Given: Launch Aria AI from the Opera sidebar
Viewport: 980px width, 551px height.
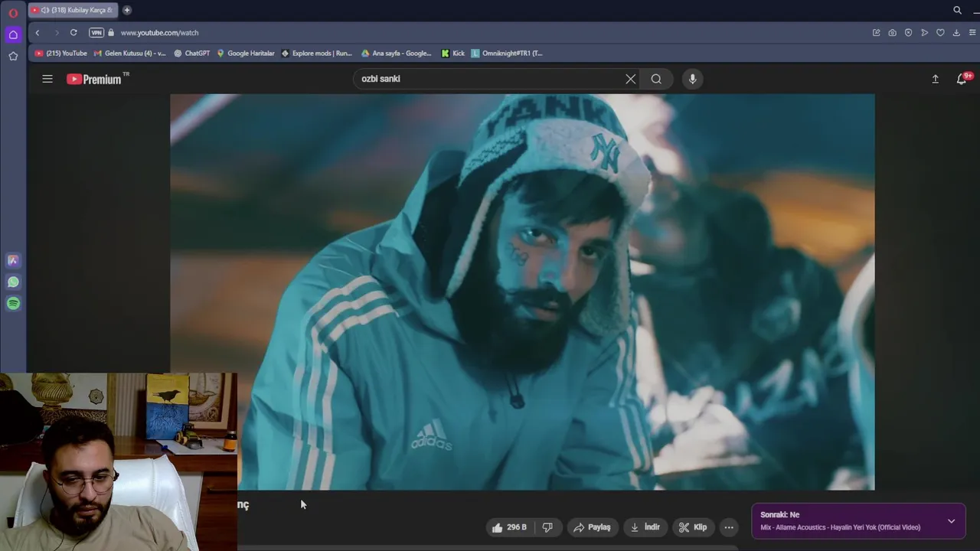Looking at the screenshot, I should (13, 260).
